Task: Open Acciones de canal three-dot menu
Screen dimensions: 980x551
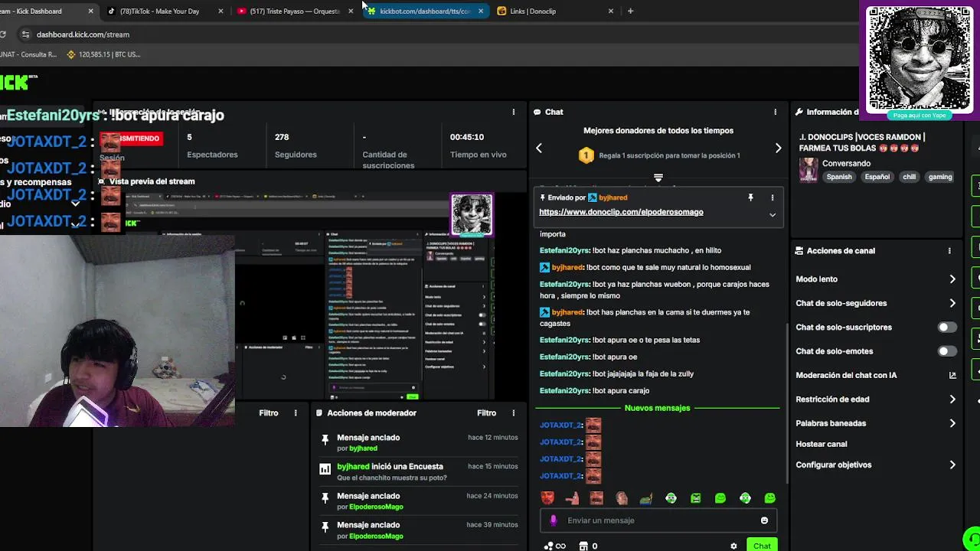Action: 949,251
